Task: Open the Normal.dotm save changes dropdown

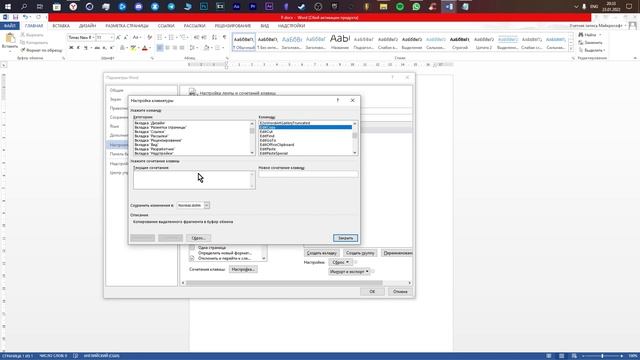Action: (x=207, y=205)
